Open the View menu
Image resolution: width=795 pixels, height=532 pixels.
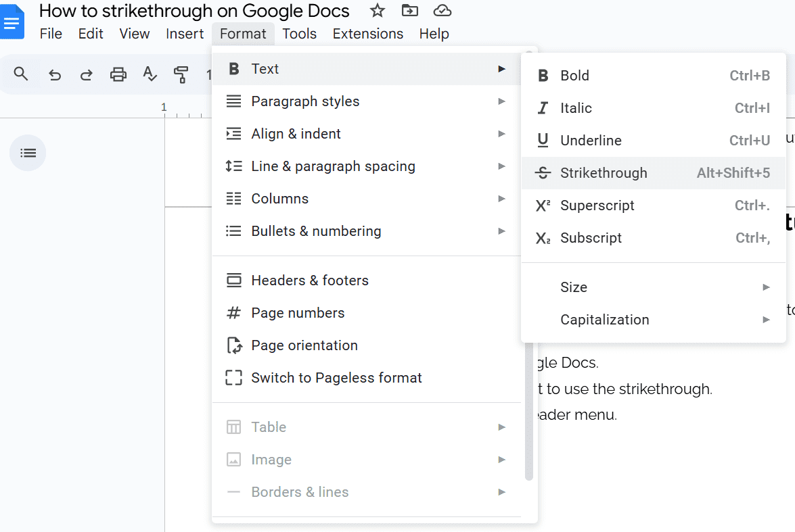tap(135, 33)
